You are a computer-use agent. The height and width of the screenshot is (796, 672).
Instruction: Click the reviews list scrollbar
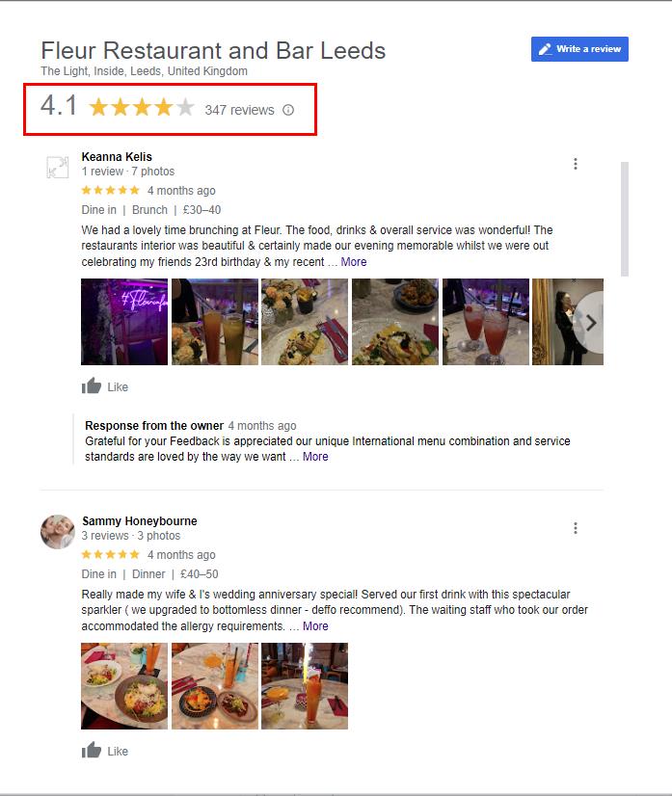pyautogui.click(x=625, y=219)
